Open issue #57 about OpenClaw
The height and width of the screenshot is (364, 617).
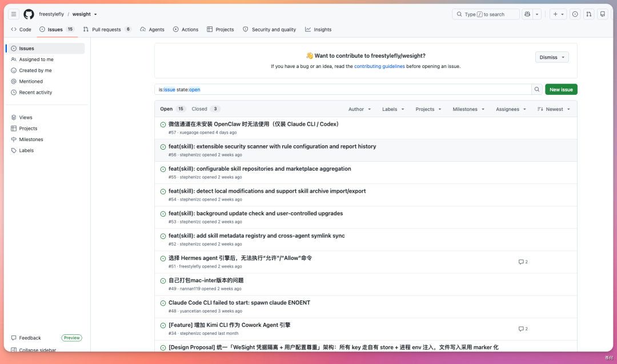[254, 124]
